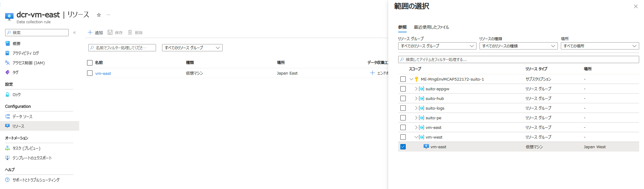Open the すべての場所 location dropdown

point(600,46)
